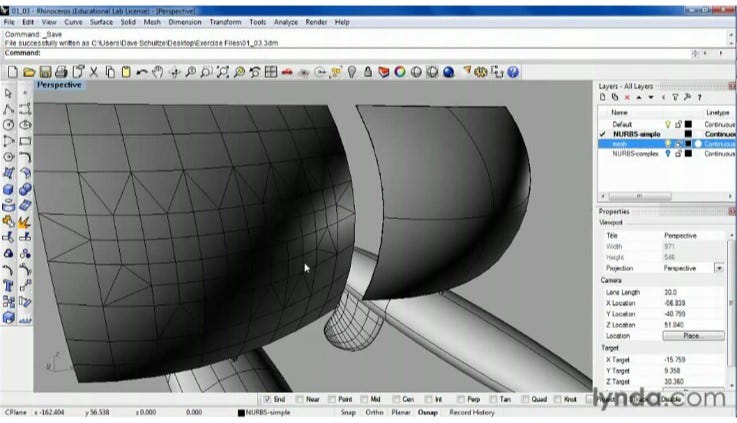Open the status bar NURBS-simple layer selector
This screenshot has height=423, width=737.
point(272,411)
